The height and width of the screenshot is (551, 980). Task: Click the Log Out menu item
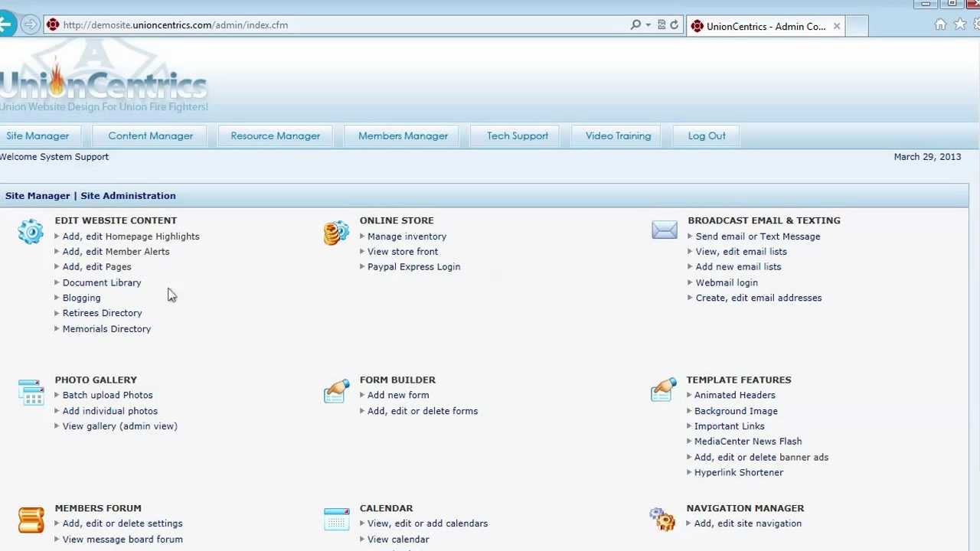click(x=707, y=135)
